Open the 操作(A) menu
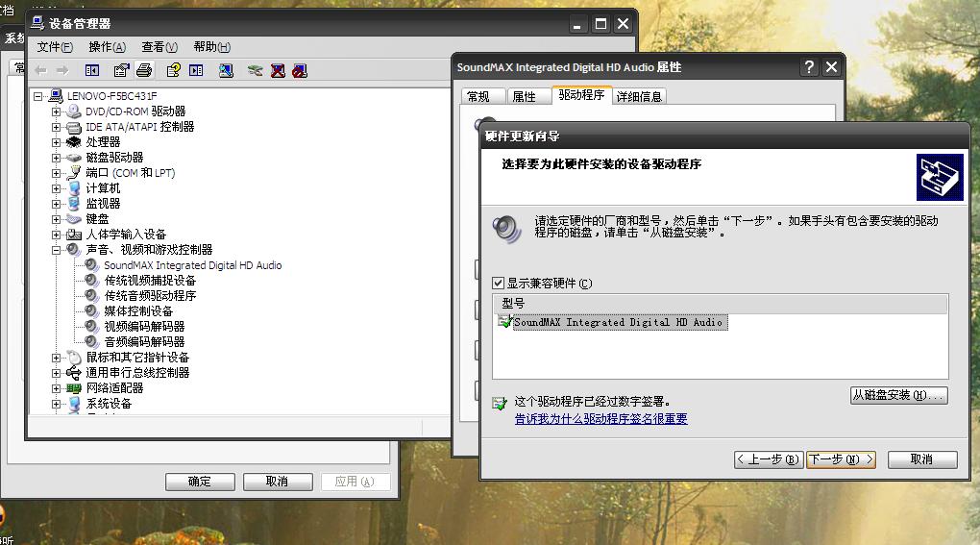The width and height of the screenshot is (980, 545). (x=107, y=47)
